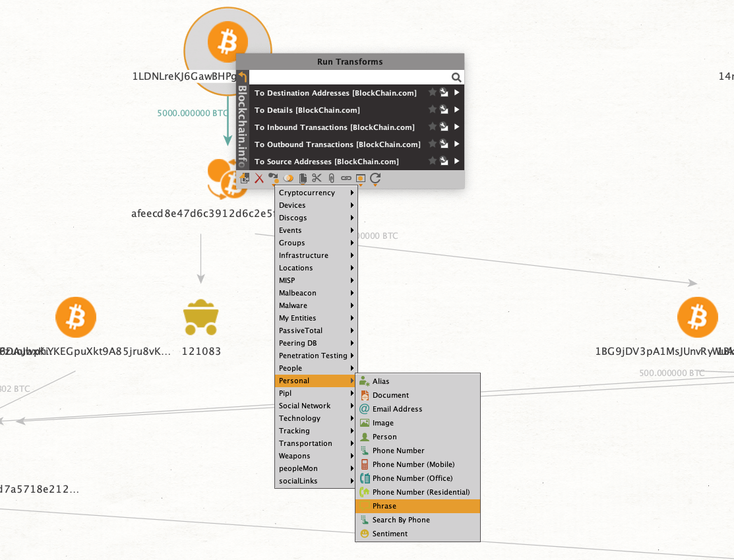Expand the Tracking submenu

pyautogui.click(x=316, y=431)
